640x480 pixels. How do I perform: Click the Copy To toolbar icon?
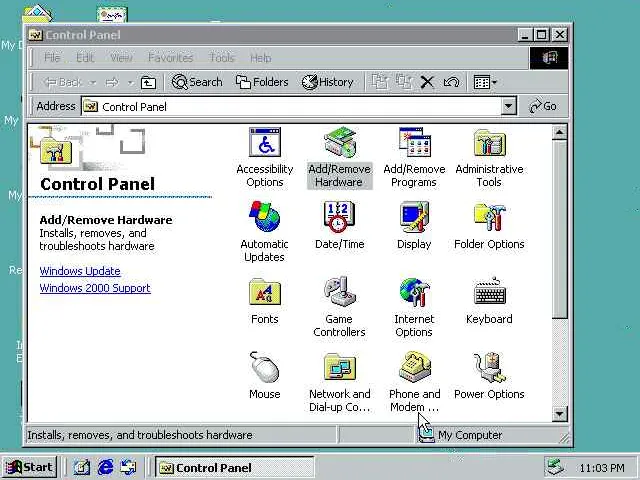coord(404,82)
